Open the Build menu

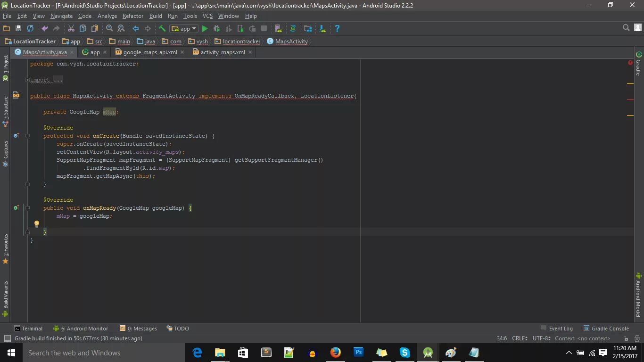coord(156,16)
